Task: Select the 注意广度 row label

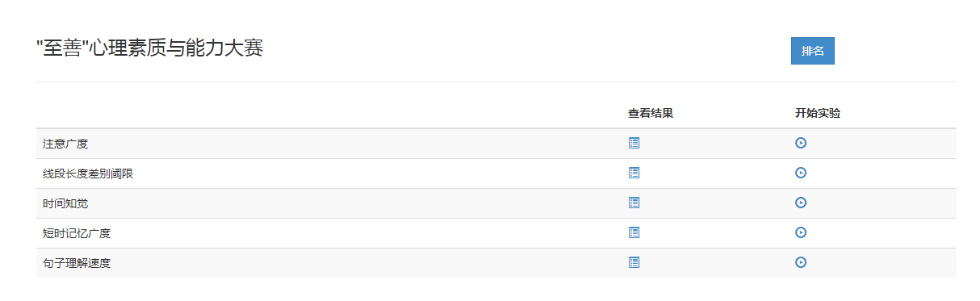Action: [65, 144]
